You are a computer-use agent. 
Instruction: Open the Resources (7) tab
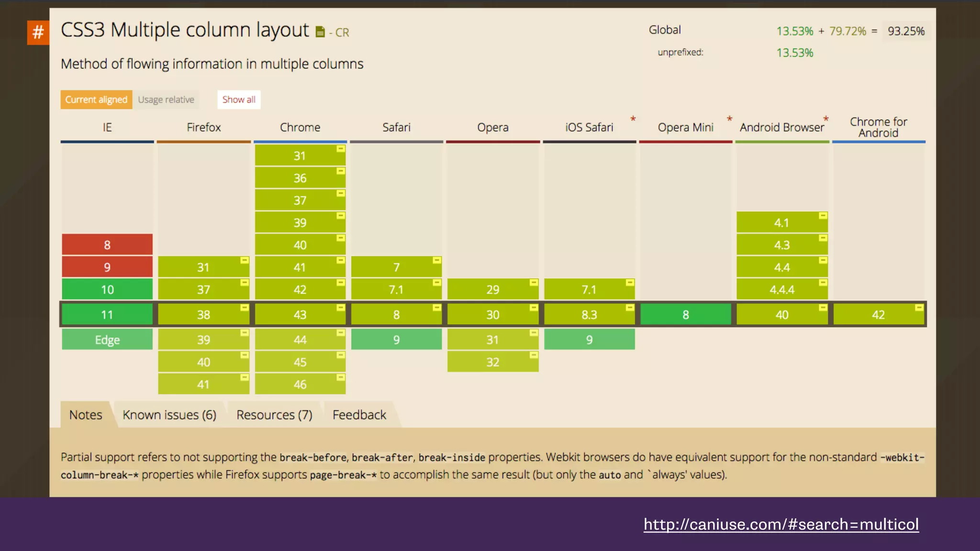pos(274,415)
